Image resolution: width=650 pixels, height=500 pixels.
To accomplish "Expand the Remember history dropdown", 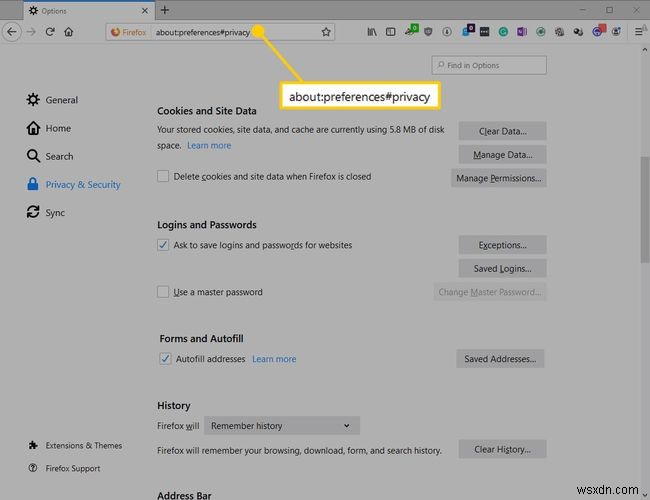I will click(x=282, y=426).
